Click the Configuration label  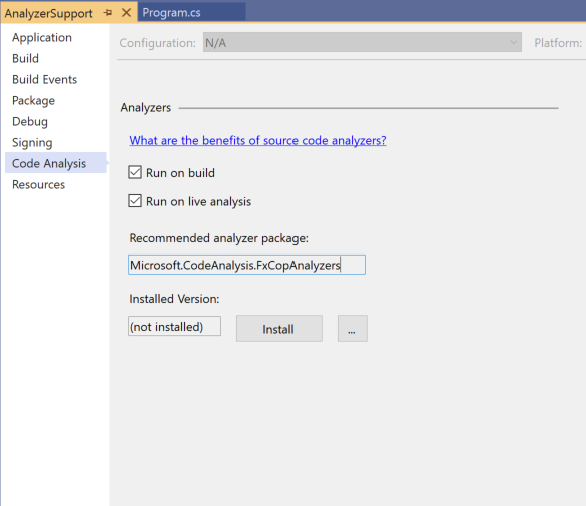[158, 43]
